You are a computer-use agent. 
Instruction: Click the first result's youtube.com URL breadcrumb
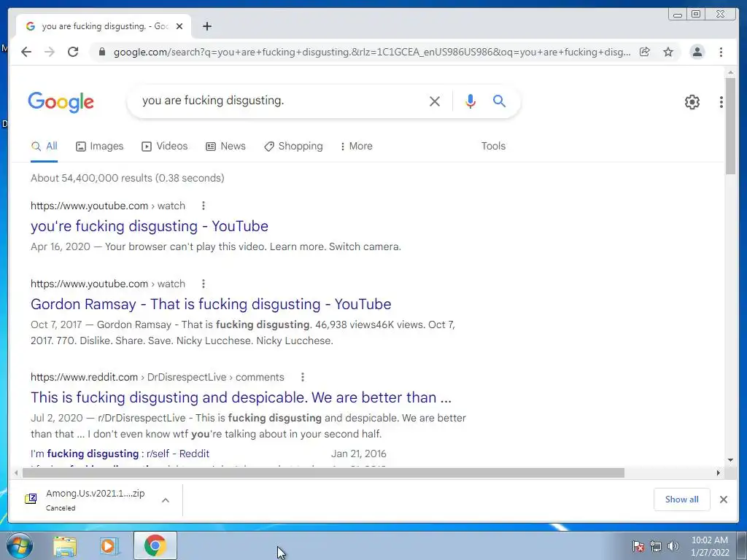click(108, 206)
